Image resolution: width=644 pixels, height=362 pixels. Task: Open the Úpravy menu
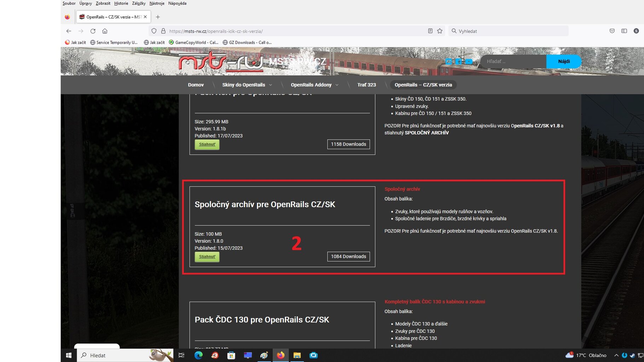point(86,3)
